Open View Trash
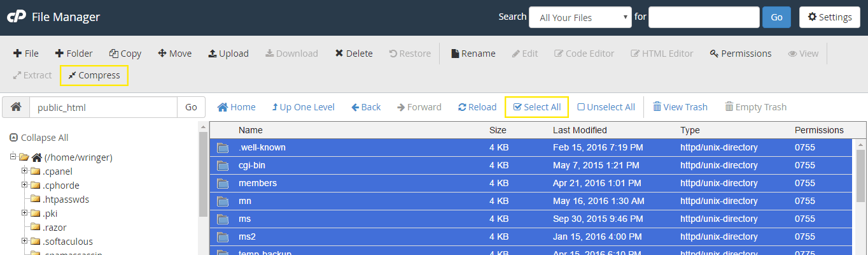Viewport: 868px width, 255px height. click(x=680, y=107)
